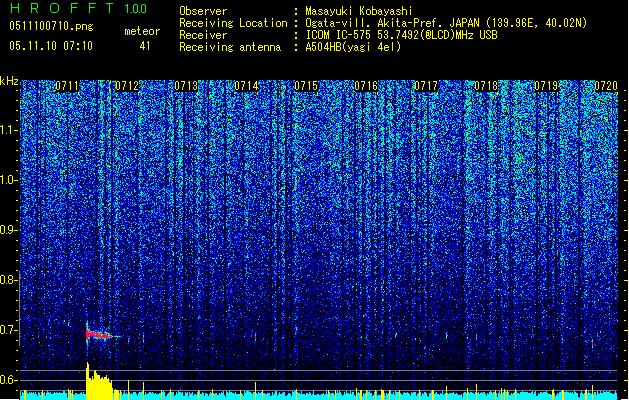Image resolution: width=629 pixels, height=400 pixels.
Task: Click the 0712 time marker
Action: 127,86
